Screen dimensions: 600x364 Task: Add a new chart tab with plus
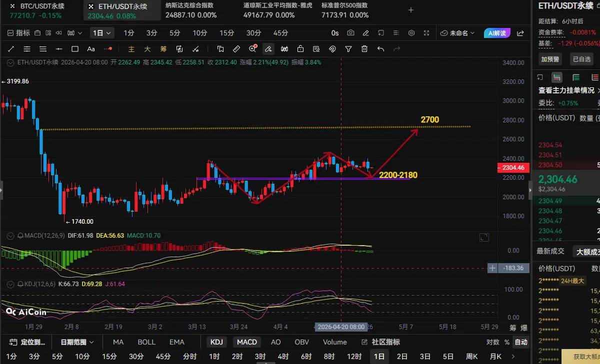click(x=411, y=10)
